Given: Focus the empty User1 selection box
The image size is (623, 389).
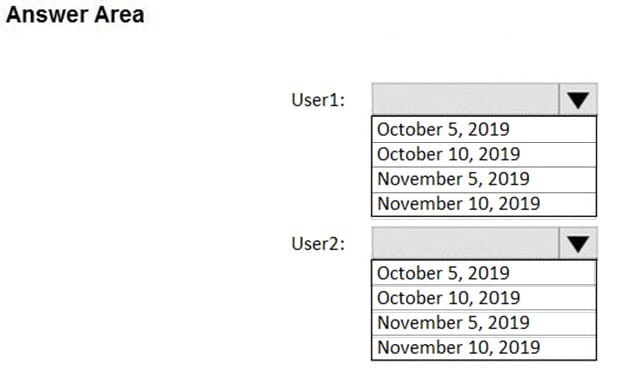Looking at the screenshot, I should tap(465, 99).
